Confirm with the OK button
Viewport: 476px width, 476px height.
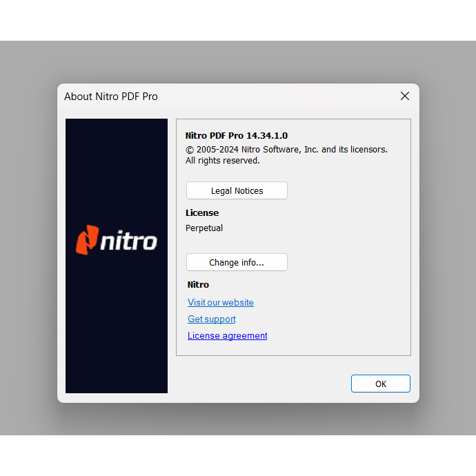381,384
